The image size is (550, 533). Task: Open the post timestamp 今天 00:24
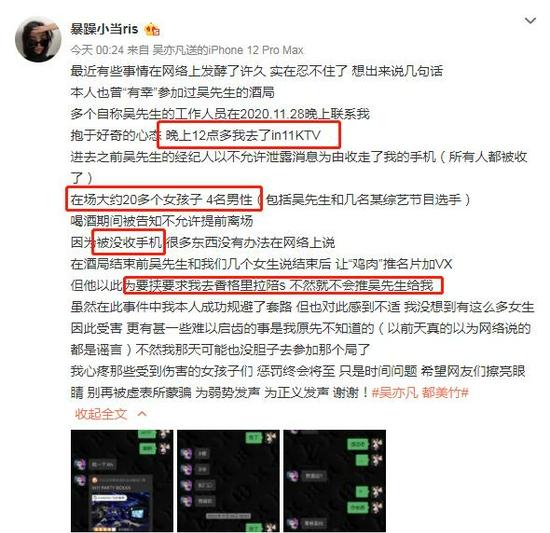tap(97, 50)
